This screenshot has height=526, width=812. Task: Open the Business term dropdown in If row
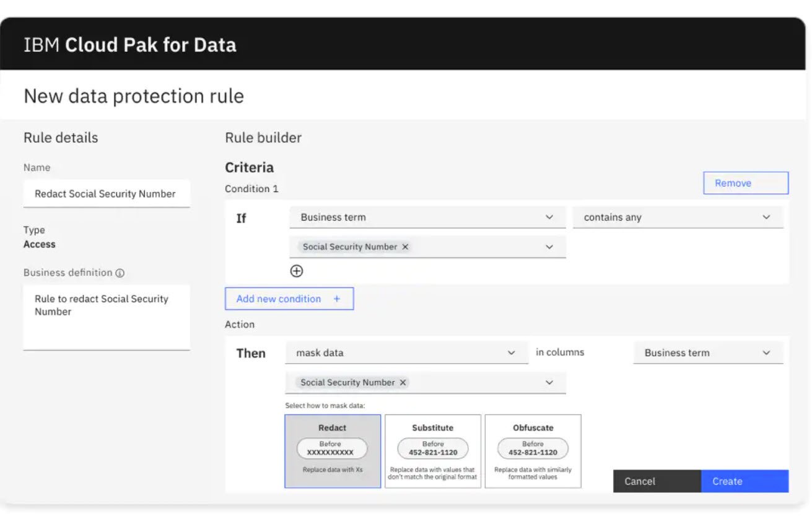point(427,217)
